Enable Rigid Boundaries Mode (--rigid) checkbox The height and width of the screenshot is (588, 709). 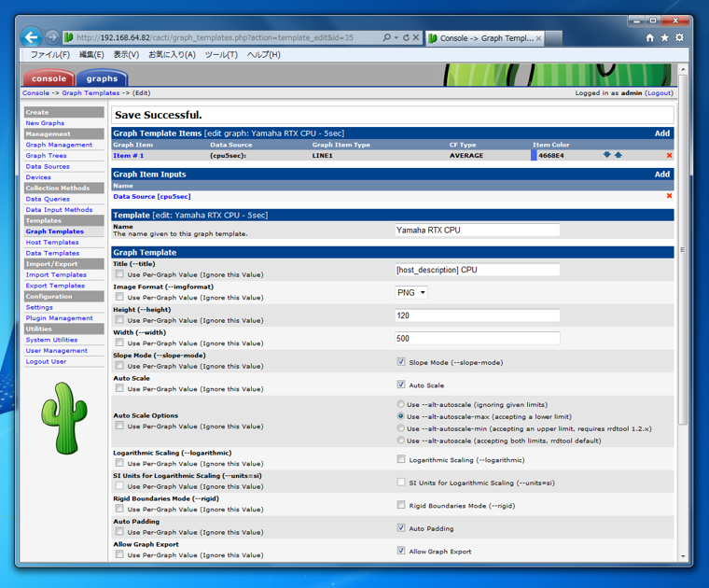point(401,505)
